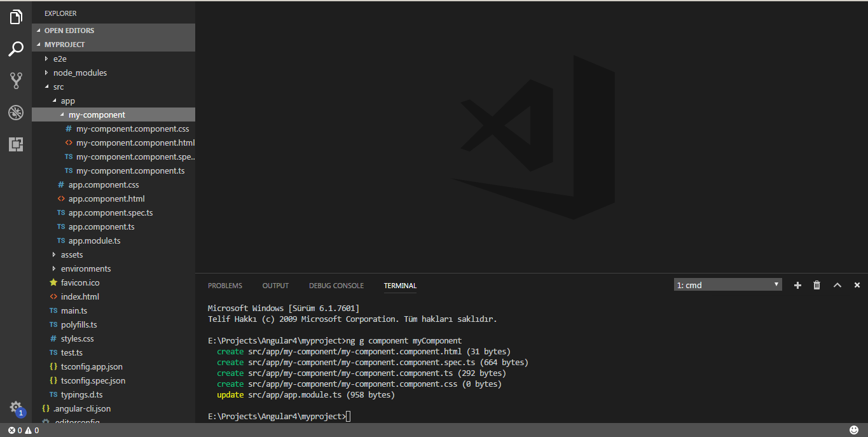Image resolution: width=868 pixels, height=437 pixels.
Task: Open the Explorer view in activity bar
Action: (16, 17)
